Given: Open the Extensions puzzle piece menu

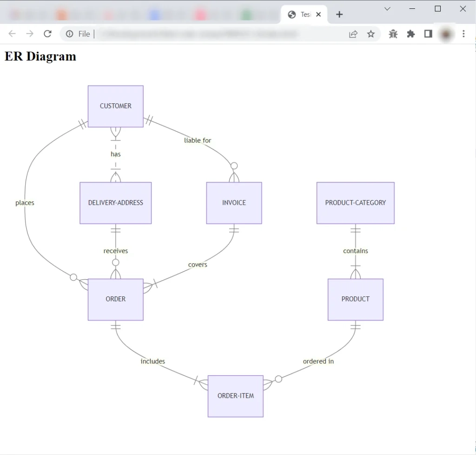Looking at the screenshot, I should (x=411, y=33).
